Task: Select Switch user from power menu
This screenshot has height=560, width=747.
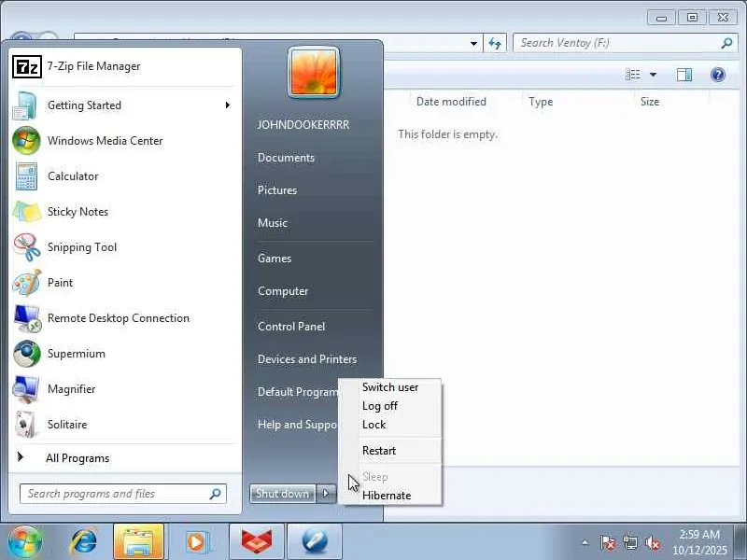Action: pos(390,387)
